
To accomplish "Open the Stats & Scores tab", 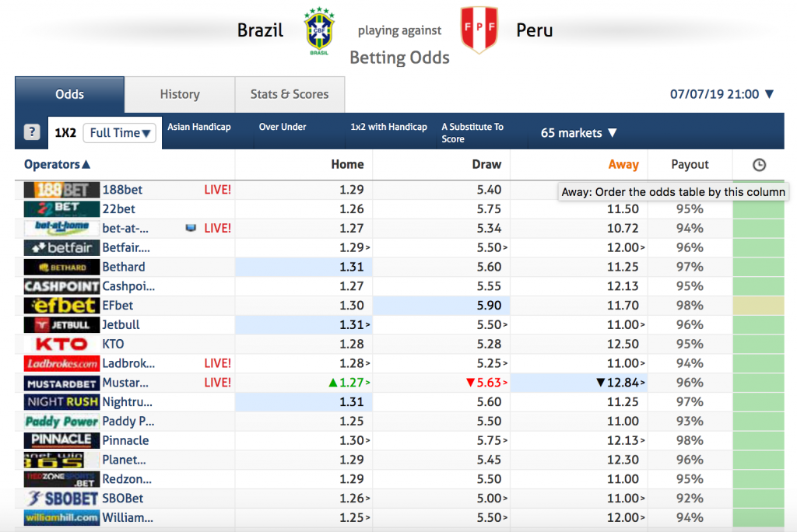I will (290, 95).
